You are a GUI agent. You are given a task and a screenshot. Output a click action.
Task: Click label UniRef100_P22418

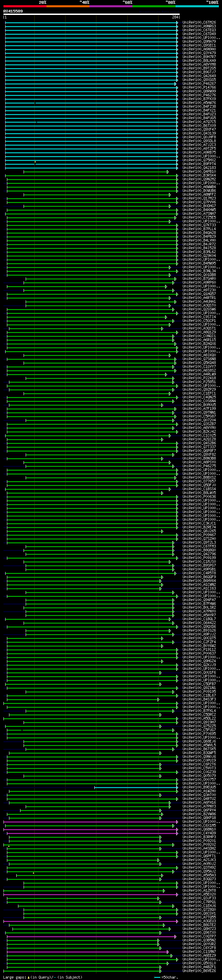(x=199, y=378)
